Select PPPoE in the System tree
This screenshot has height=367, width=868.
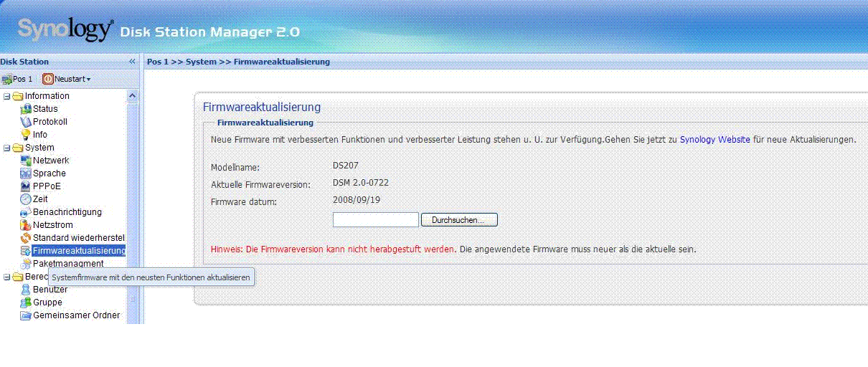47,186
